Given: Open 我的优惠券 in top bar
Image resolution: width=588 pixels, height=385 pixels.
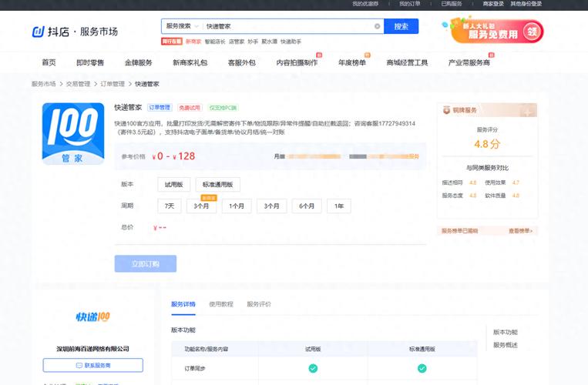Looking at the screenshot, I should (365, 4).
